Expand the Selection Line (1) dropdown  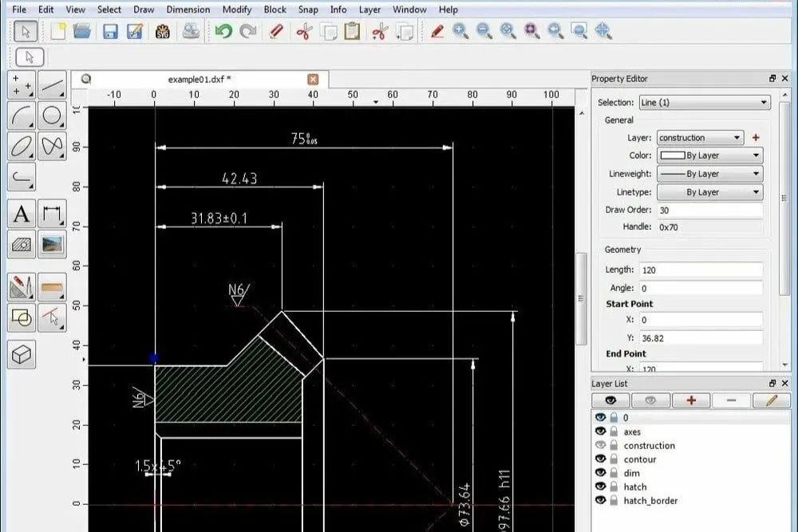pyautogui.click(x=705, y=102)
